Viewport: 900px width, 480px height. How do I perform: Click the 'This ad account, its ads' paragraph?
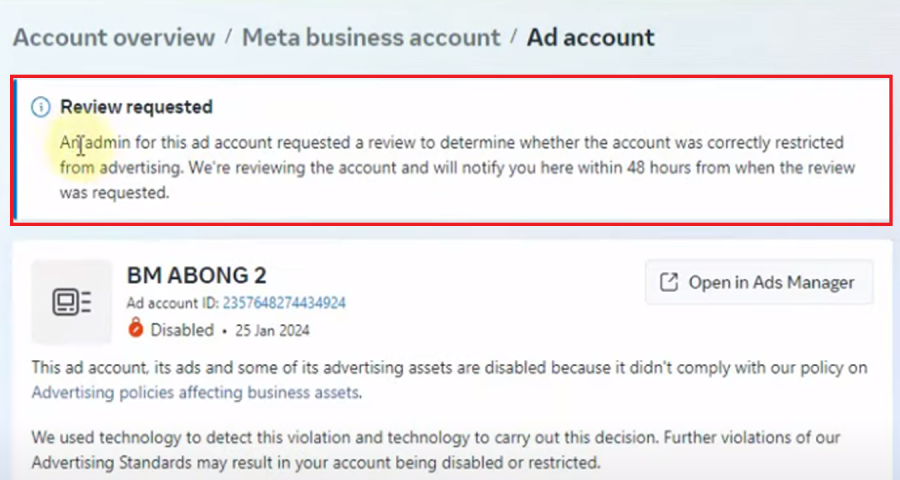pos(449,380)
